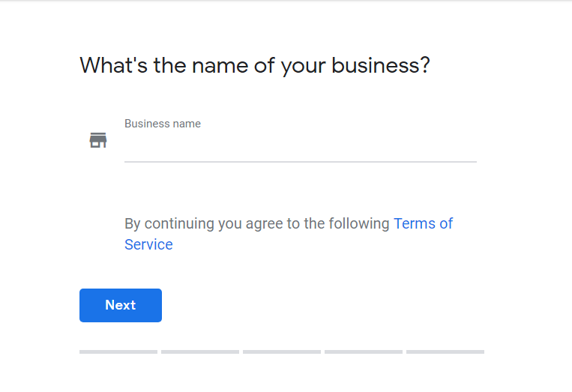The width and height of the screenshot is (572, 392).
Task: Click the Next label inside blue button
Action: coord(121,305)
